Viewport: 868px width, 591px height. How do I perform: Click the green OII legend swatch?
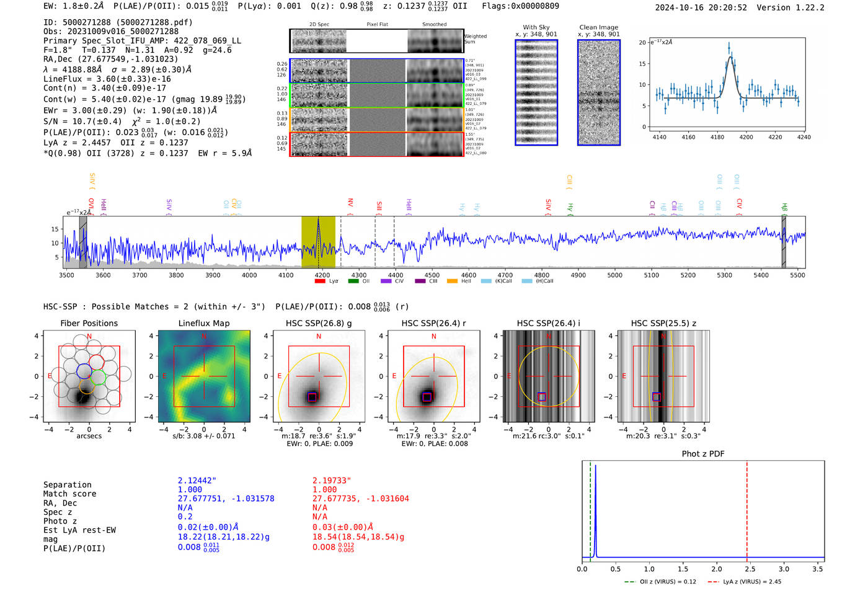click(x=353, y=281)
